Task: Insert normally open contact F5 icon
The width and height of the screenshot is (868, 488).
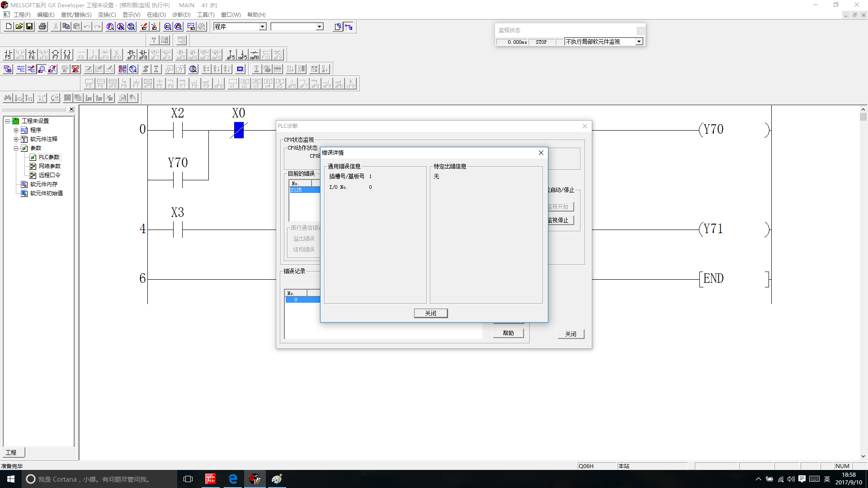Action: [8, 55]
